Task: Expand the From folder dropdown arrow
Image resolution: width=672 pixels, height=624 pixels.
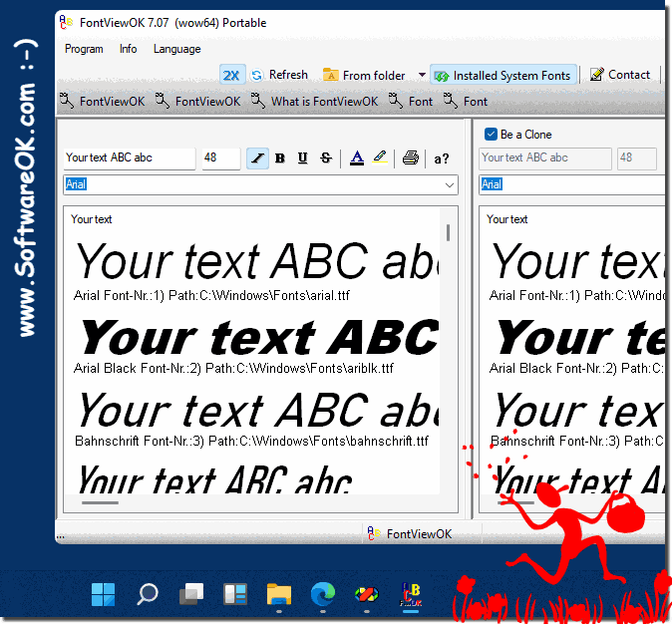Action: pyautogui.click(x=422, y=75)
